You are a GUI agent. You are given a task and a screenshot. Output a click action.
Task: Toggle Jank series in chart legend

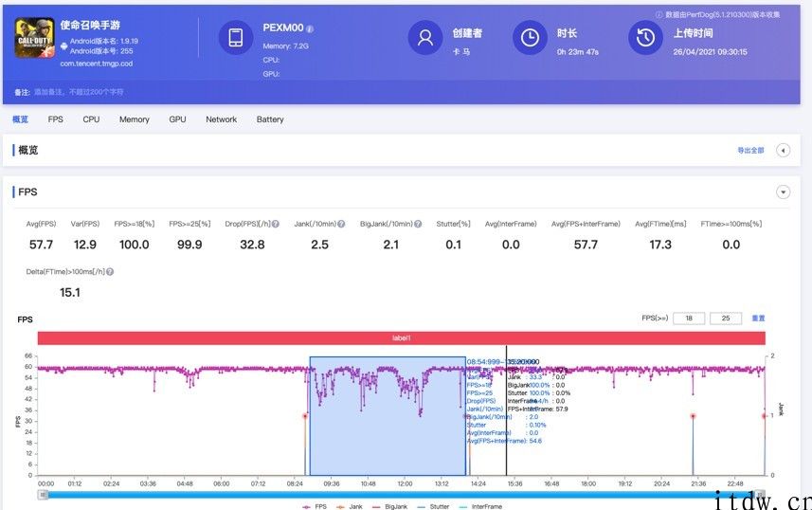pos(350,506)
